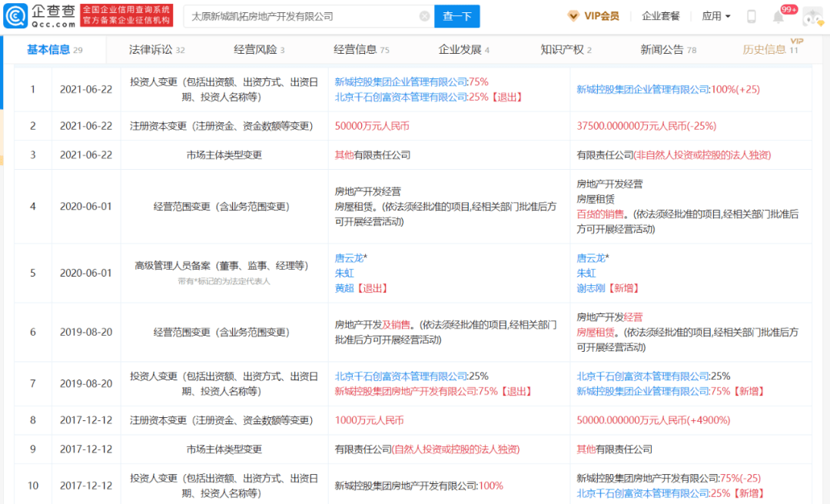Open 朱虹 link in after-change column

pyautogui.click(x=586, y=274)
